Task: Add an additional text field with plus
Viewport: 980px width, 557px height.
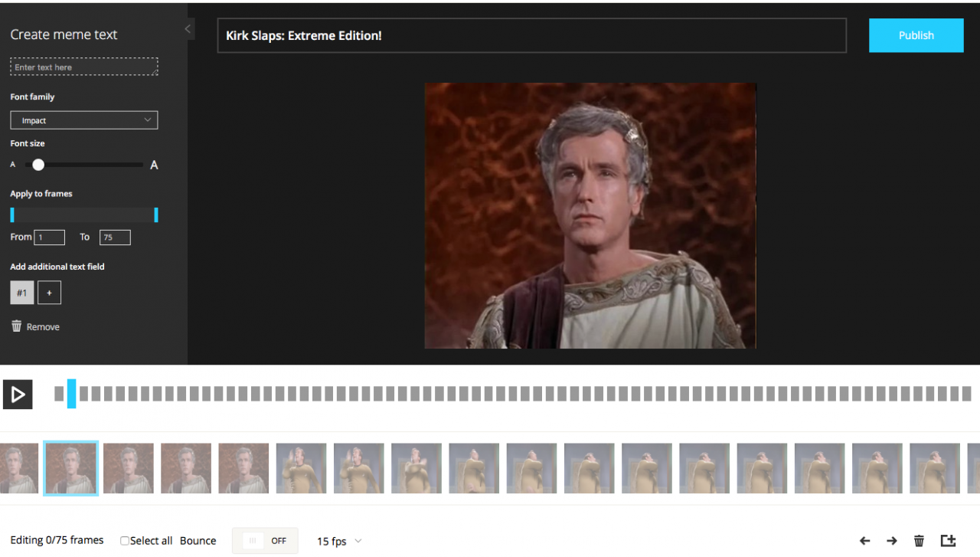Action: pos(49,293)
